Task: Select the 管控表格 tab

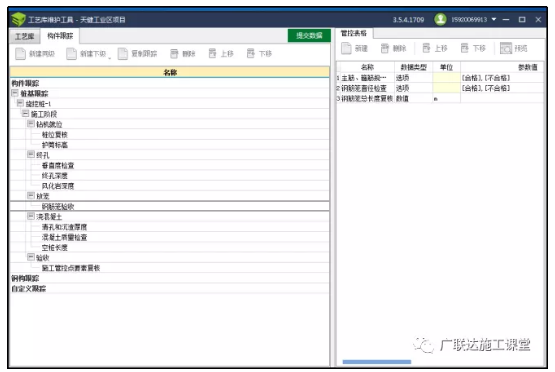Action: pos(354,33)
